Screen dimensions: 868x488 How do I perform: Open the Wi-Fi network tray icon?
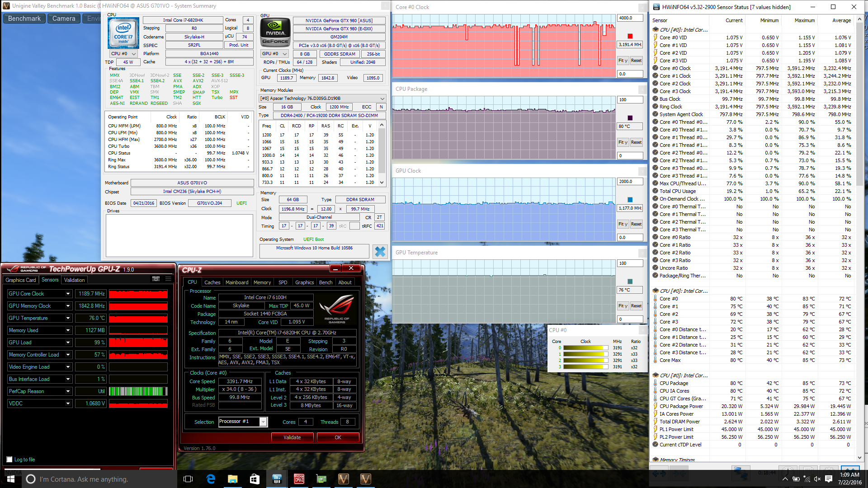(x=807, y=479)
